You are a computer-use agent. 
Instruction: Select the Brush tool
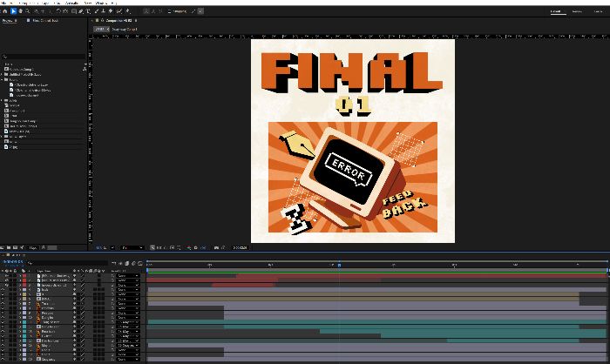(97, 11)
